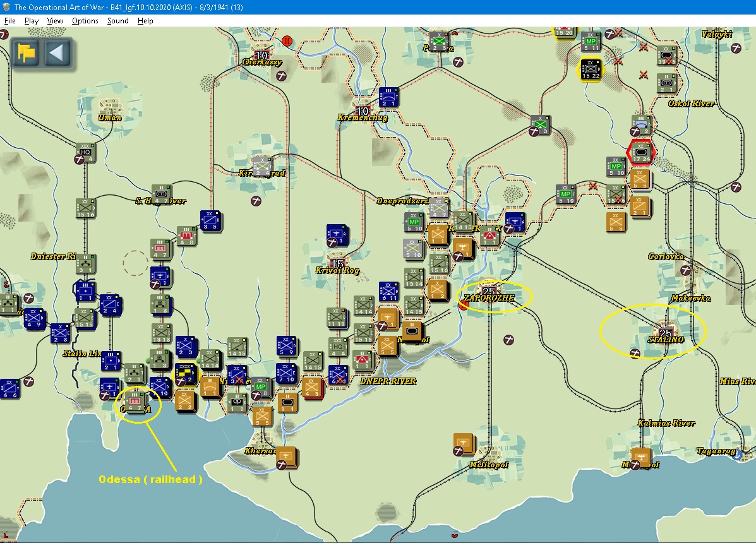Select the red-highlighted 17 24 armored unit
This screenshot has height=543, width=756.
click(x=641, y=152)
